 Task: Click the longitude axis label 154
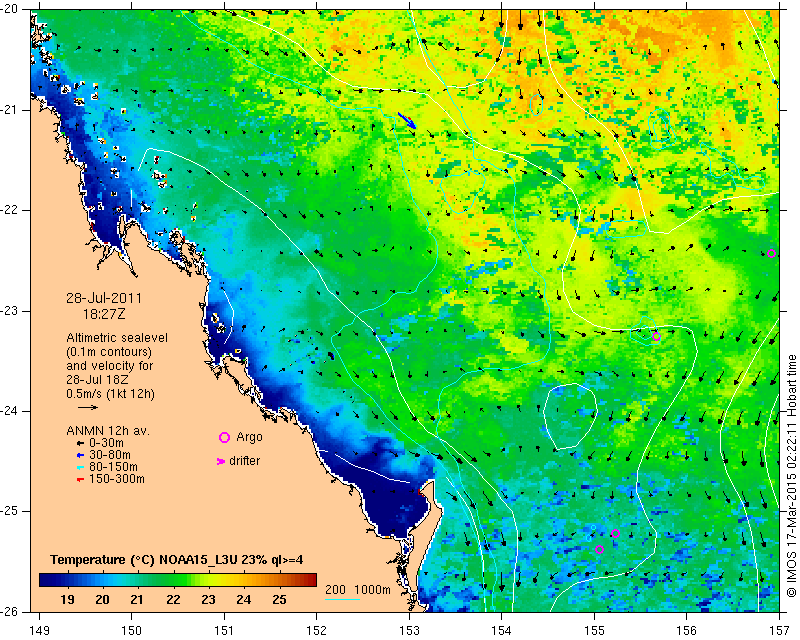click(502, 630)
